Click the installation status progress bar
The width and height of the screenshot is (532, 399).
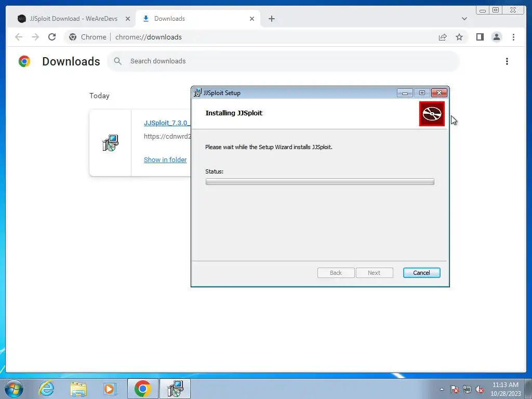click(320, 182)
